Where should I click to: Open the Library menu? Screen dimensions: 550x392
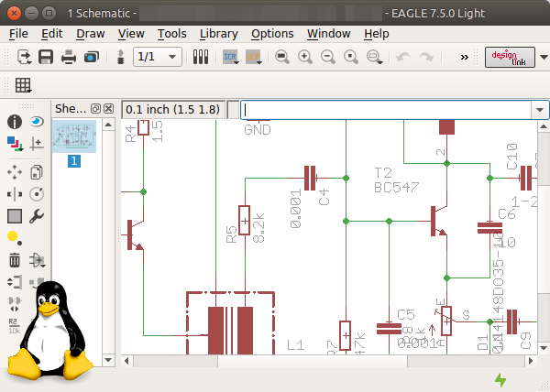(219, 34)
